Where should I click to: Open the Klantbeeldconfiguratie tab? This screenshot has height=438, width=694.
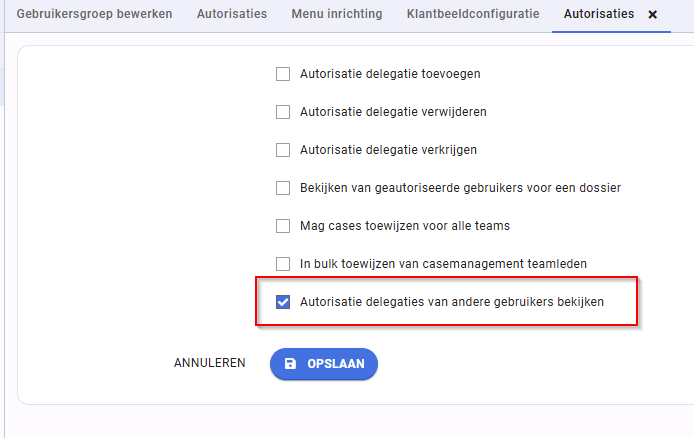click(473, 14)
